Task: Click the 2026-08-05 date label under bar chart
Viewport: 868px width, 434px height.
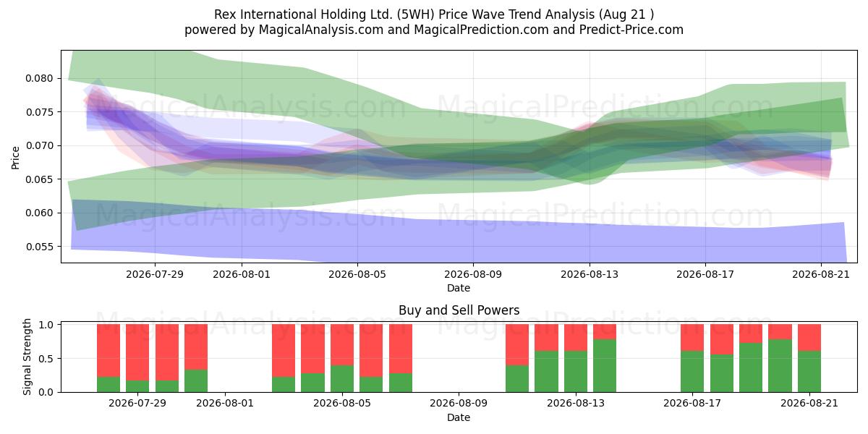Action: tap(342, 404)
